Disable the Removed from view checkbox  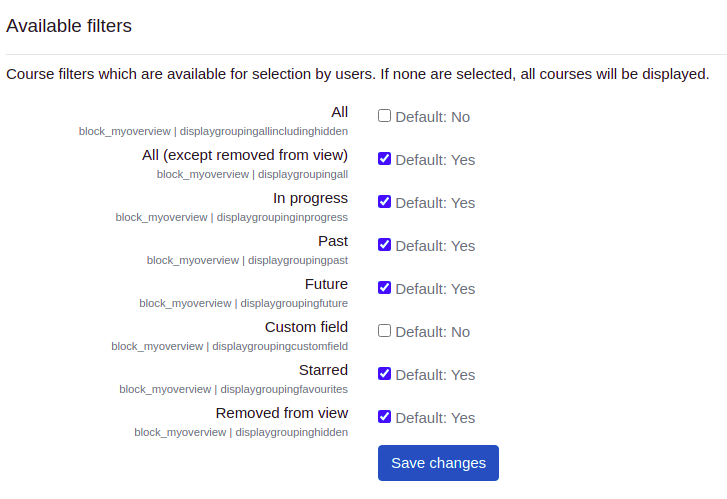384,416
